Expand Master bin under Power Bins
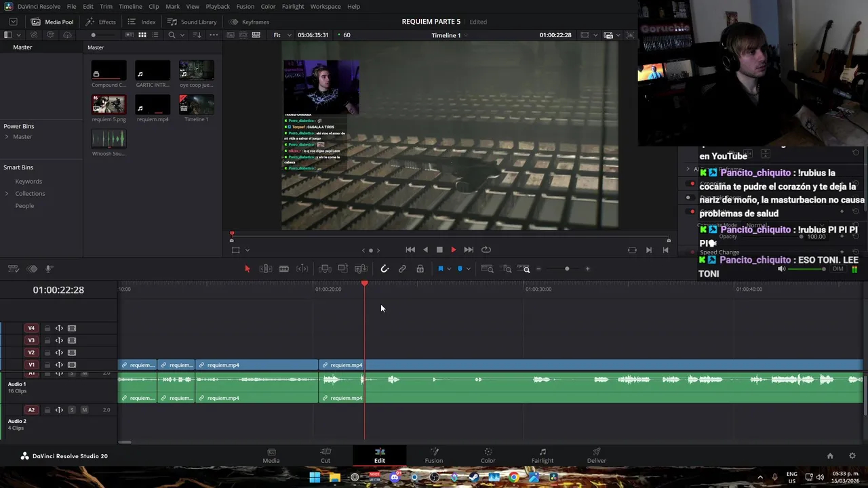This screenshot has height=488, width=868. [x=7, y=137]
